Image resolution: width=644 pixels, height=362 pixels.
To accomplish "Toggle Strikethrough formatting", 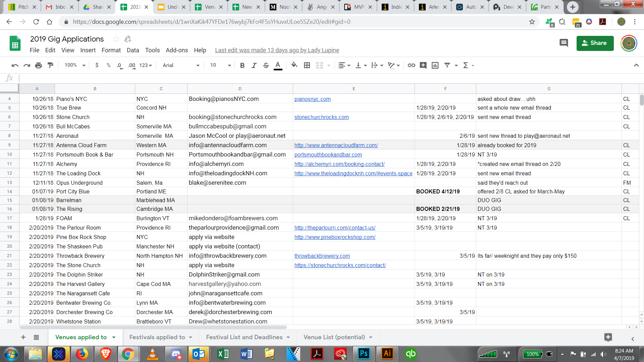I will pos(266,65).
